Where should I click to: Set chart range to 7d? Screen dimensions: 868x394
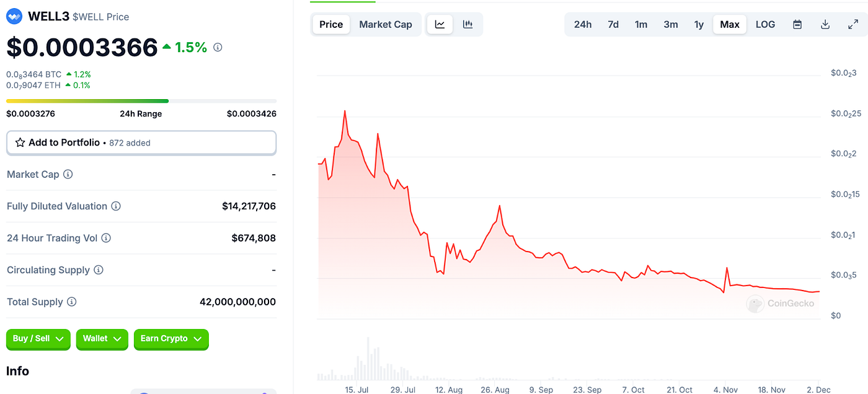613,24
